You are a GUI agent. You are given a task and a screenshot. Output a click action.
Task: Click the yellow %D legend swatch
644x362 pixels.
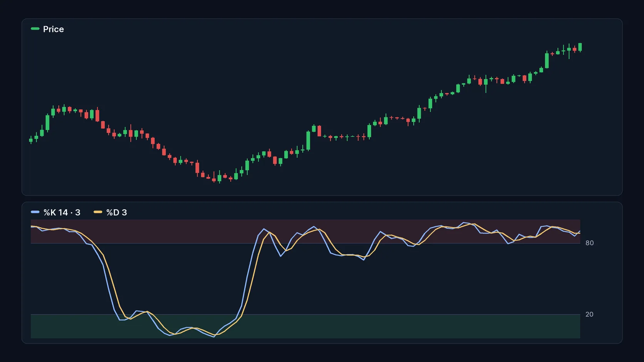[98, 212]
